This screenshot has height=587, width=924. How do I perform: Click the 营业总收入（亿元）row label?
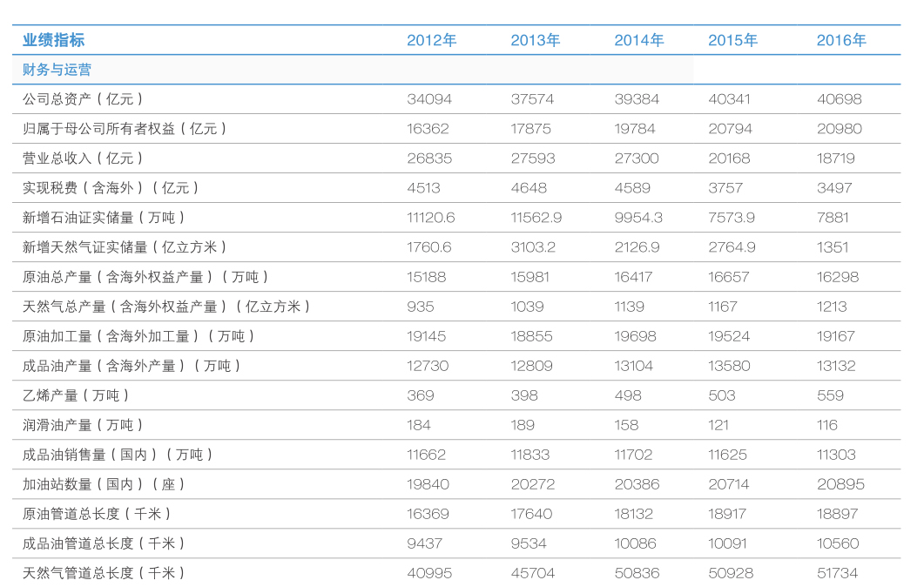coord(83,159)
